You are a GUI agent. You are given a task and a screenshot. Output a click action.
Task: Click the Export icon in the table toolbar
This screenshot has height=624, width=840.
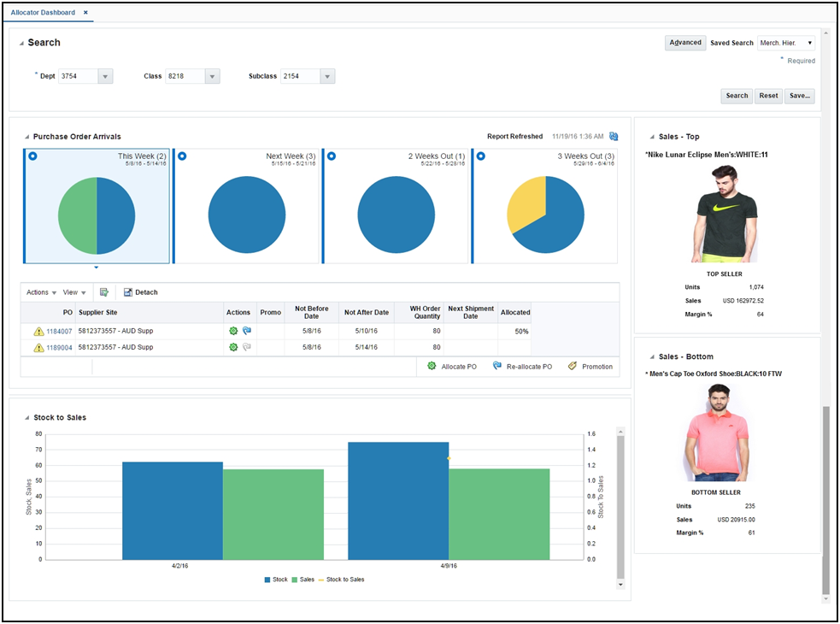point(103,292)
